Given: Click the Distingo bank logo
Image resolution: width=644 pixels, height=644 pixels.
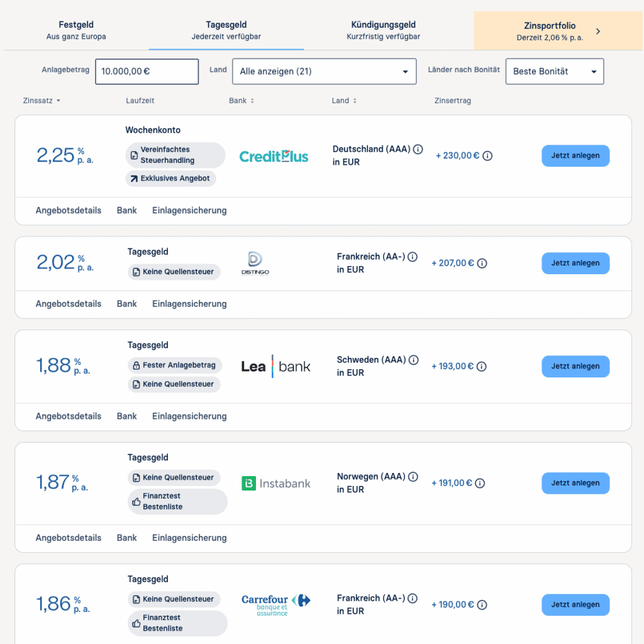Looking at the screenshot, I should coord(255,264).
